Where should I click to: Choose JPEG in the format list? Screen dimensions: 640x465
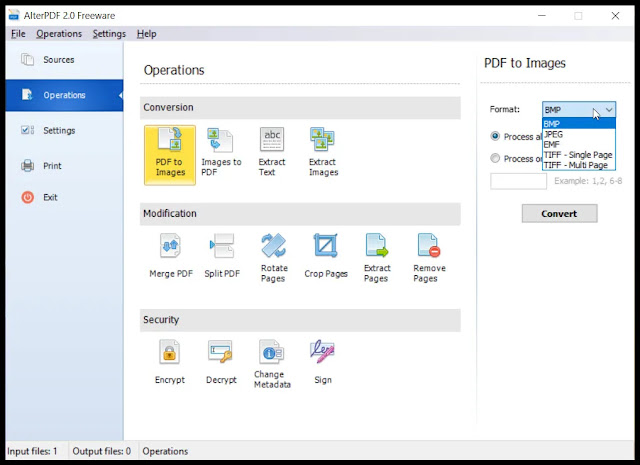tap(579, 134)
